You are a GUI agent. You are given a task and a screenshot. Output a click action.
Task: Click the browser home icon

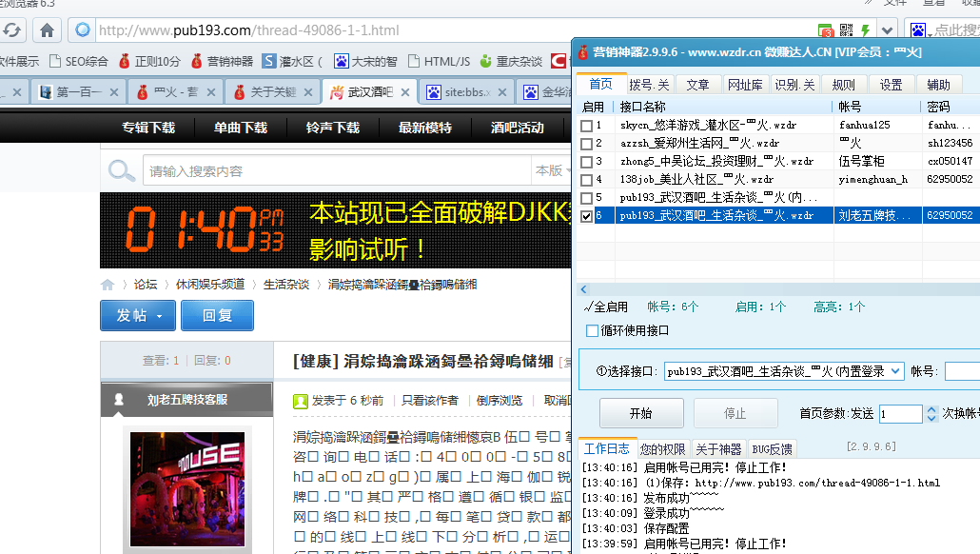[x=45, y=30]
